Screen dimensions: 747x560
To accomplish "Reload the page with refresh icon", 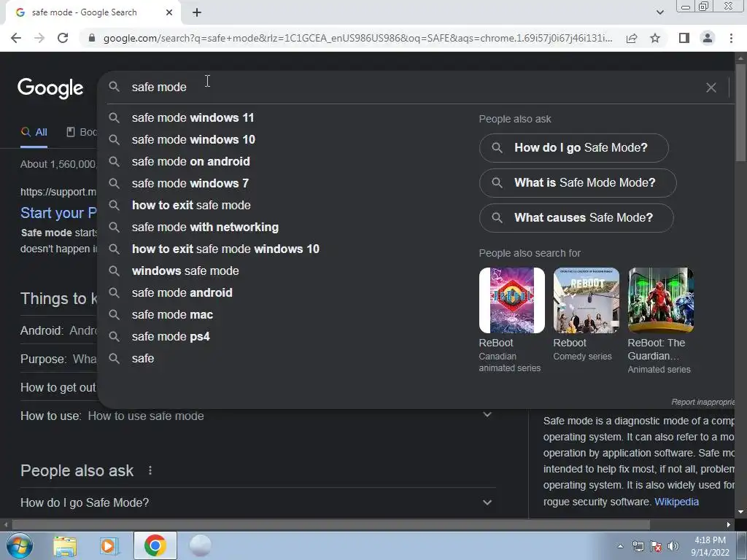I will pyautogui.click(x=63, y=38).
